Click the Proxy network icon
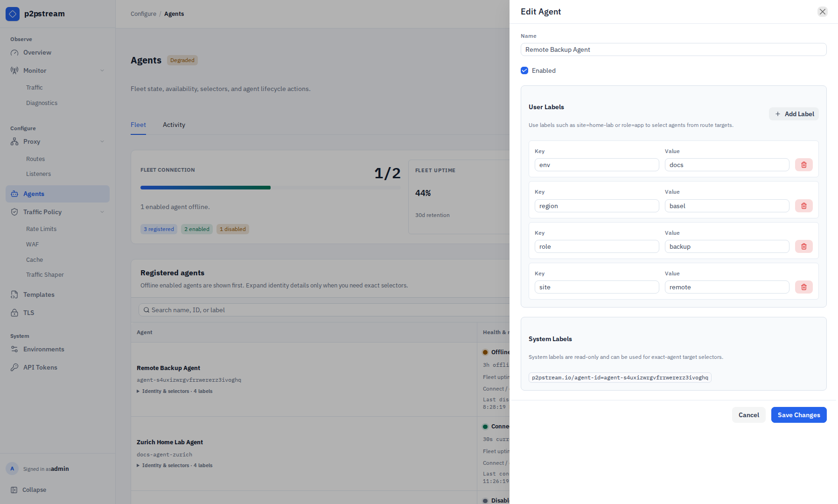Screen dimensions: 838x504 coord(14,141)
